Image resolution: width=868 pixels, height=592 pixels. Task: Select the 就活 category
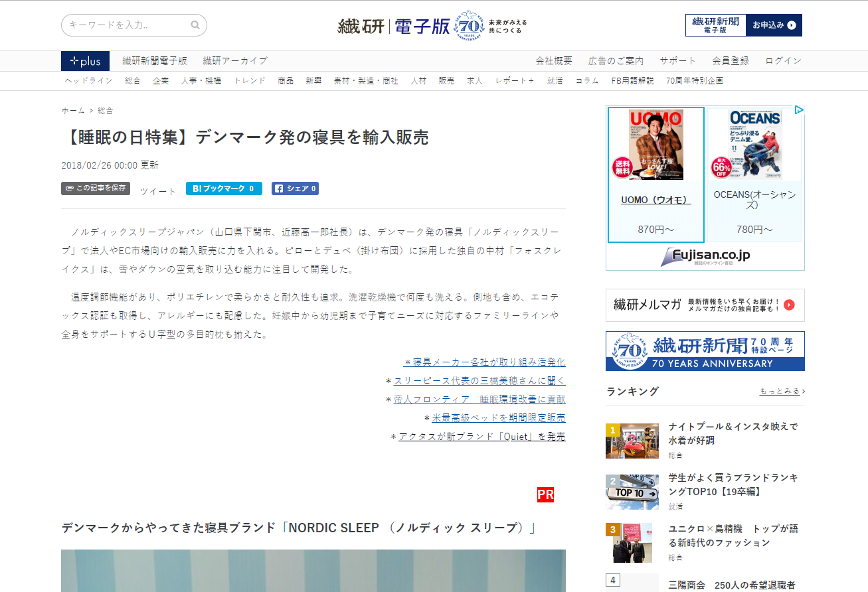555,81
